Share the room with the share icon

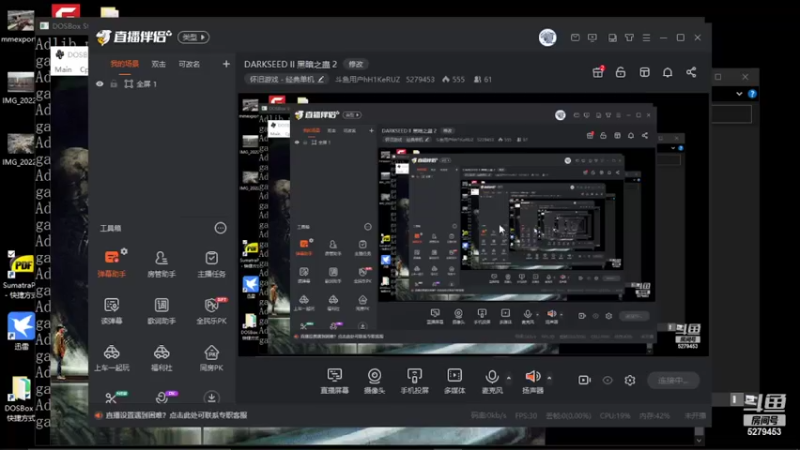pyautogui.click(x=691, y=72)
